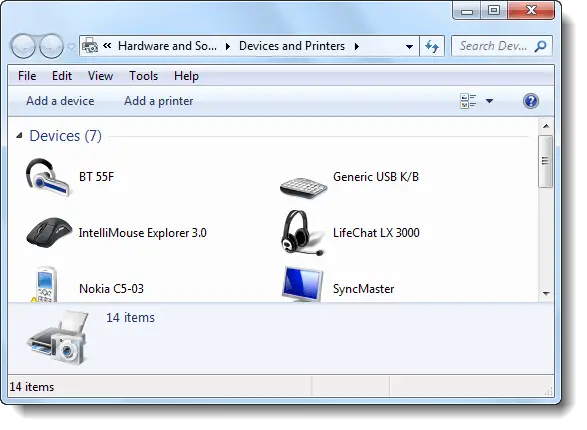Open the Tools menu
Viewport: 587px width, 430px height.
tap(143, 76)
